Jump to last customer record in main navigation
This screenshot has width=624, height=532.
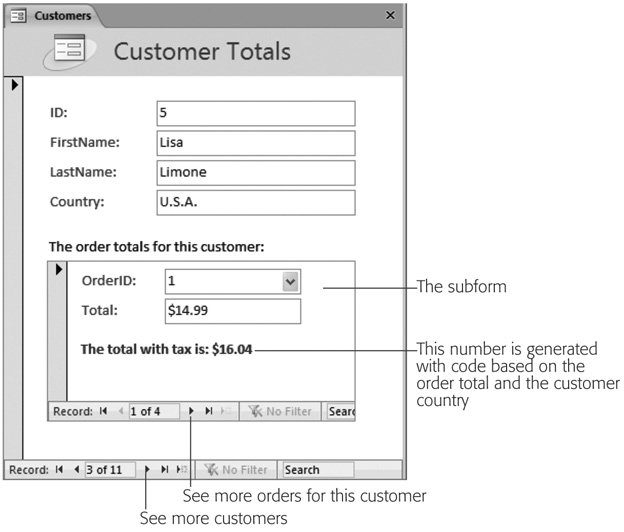click(164, 470)
